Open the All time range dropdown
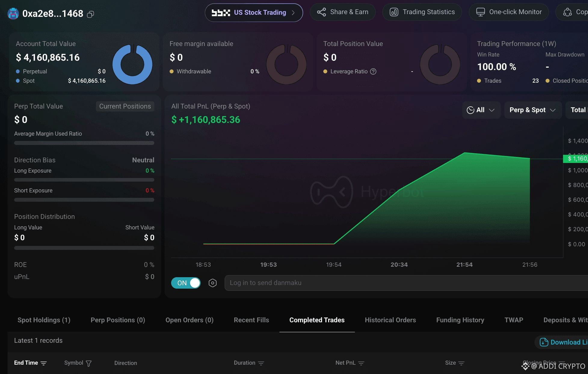Viewport: 588px width, 374px height. pos(481,110)
